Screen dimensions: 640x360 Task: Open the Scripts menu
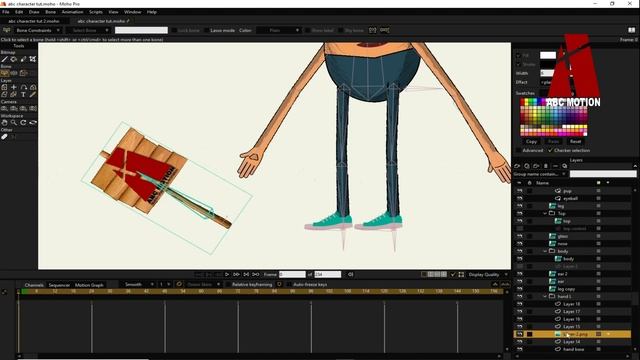96,12
